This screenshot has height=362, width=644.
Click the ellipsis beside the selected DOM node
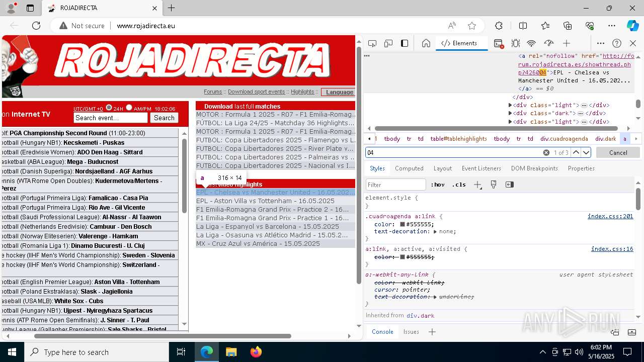point(367,56)
